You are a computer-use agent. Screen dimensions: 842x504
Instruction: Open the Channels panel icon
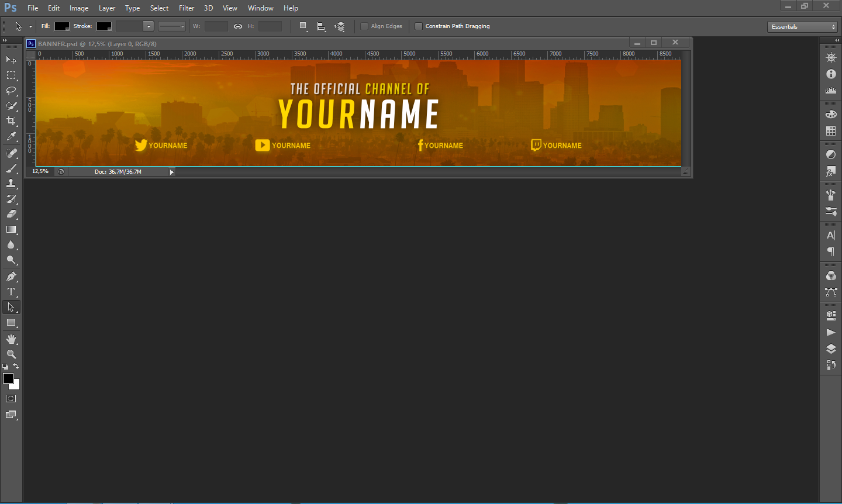[x=831, y=276]
